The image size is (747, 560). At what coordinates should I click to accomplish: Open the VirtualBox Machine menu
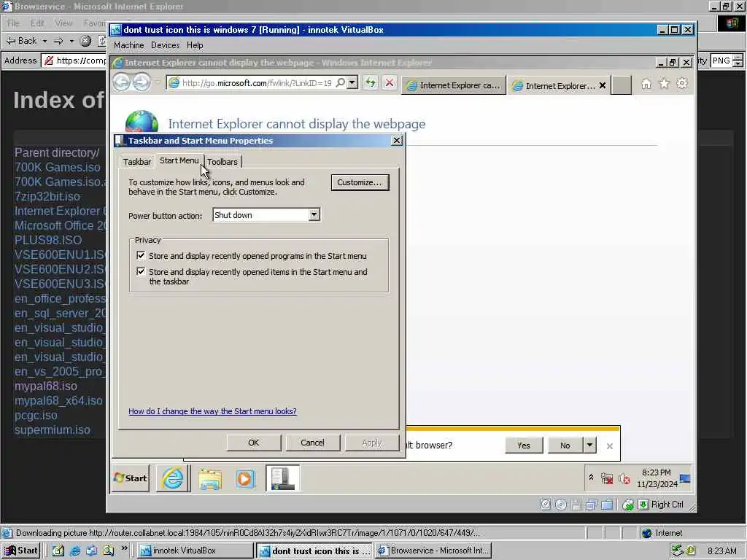128,45
